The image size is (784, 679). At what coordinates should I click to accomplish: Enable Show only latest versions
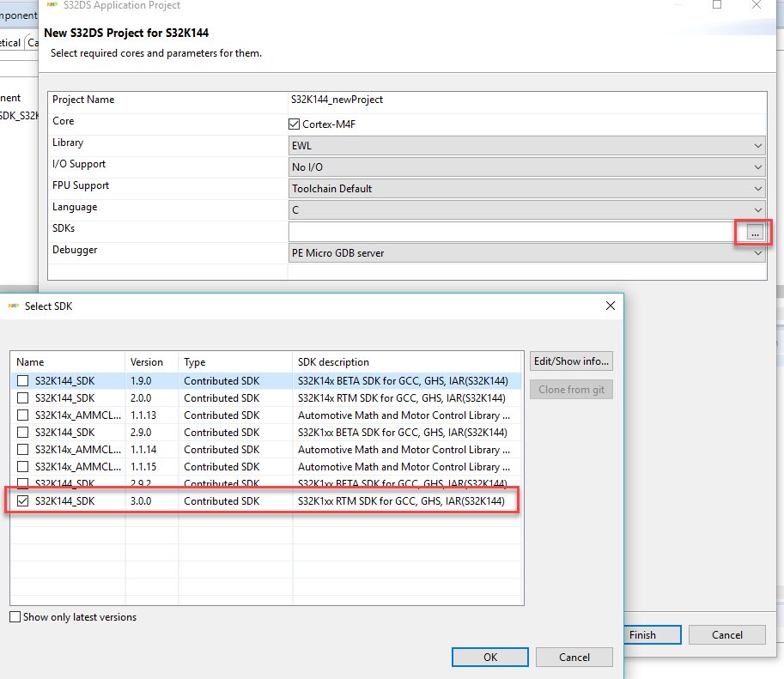pos(15,617)
